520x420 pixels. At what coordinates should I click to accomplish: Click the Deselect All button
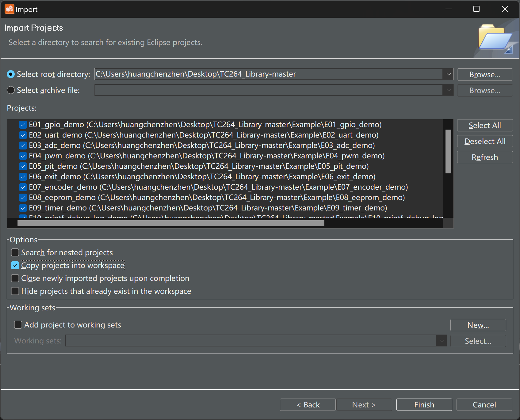[485, 141]
